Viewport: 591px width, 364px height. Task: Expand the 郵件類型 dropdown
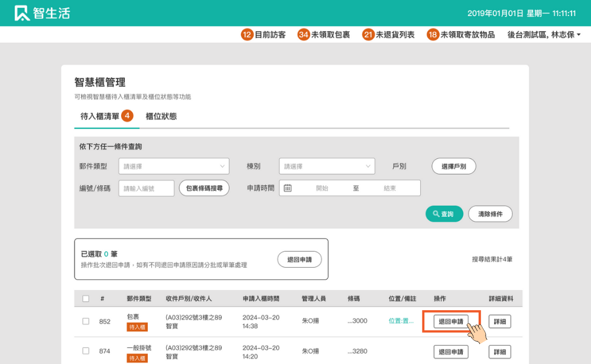point(174,167)
